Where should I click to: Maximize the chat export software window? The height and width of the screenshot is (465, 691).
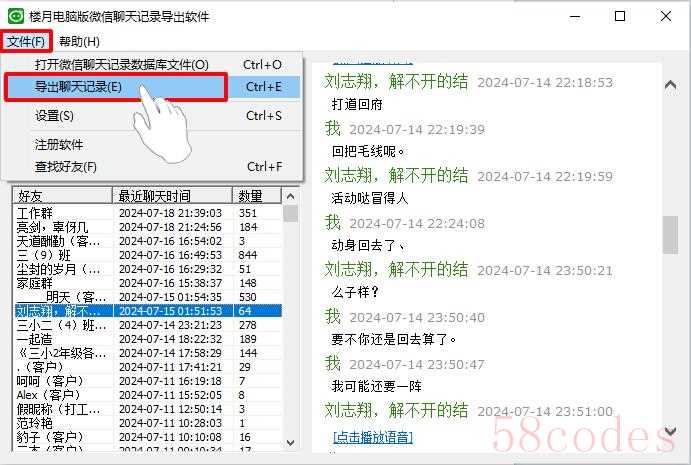click(x=620, y=17)
